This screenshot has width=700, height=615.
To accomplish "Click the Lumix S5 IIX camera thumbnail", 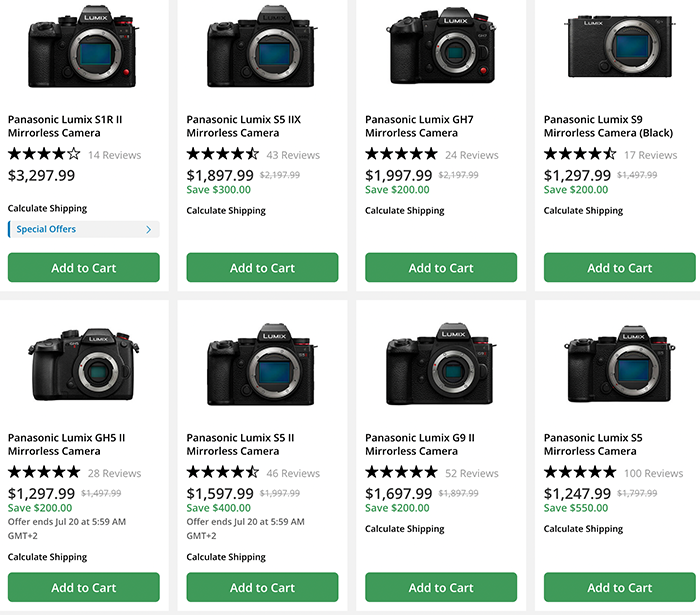I will point(262,47).
